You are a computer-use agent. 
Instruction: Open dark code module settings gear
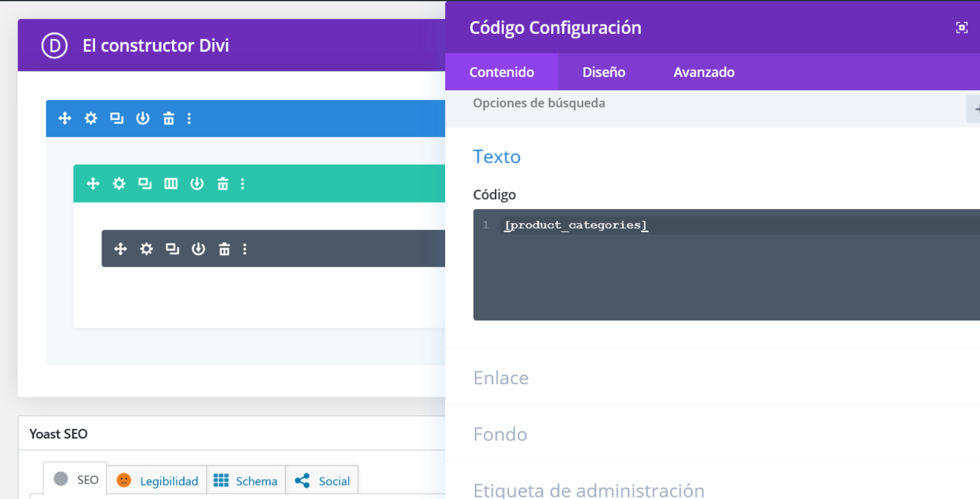point(147,249)
